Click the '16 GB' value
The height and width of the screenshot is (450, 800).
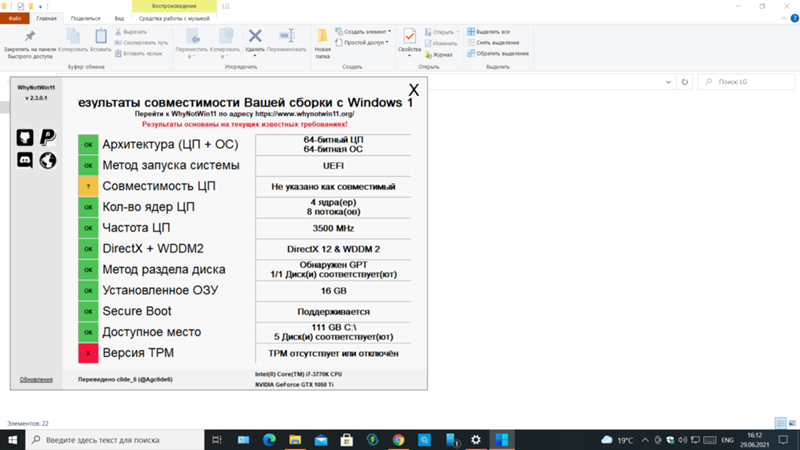pos(333,291)
